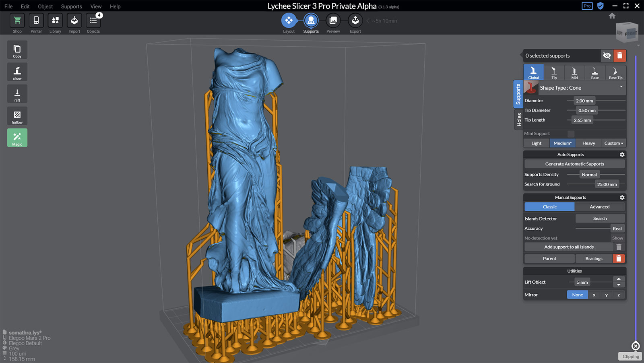The height and width of the screenshot is (363, 644).
Task: Open the Custom preset dropdown
Action: coord(614,143)
